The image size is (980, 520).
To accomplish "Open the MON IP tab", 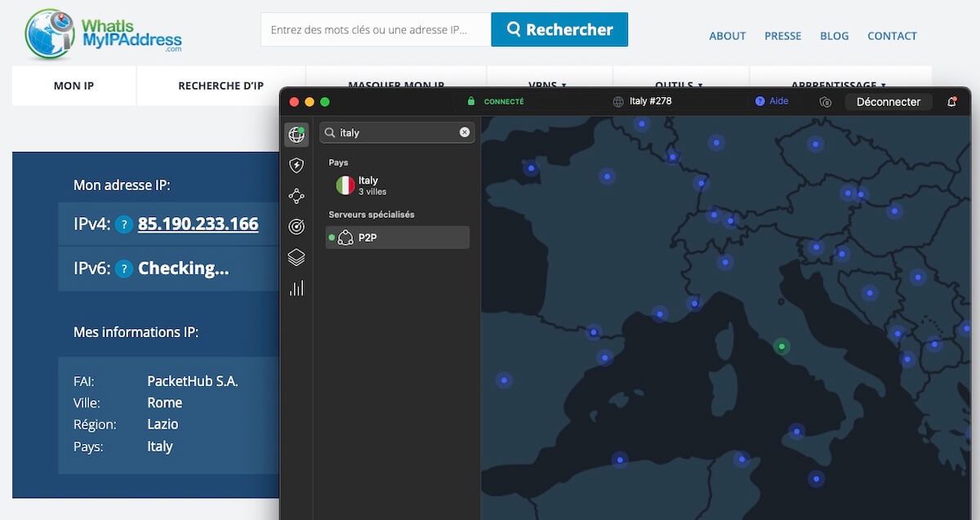I will click(73, 86).
